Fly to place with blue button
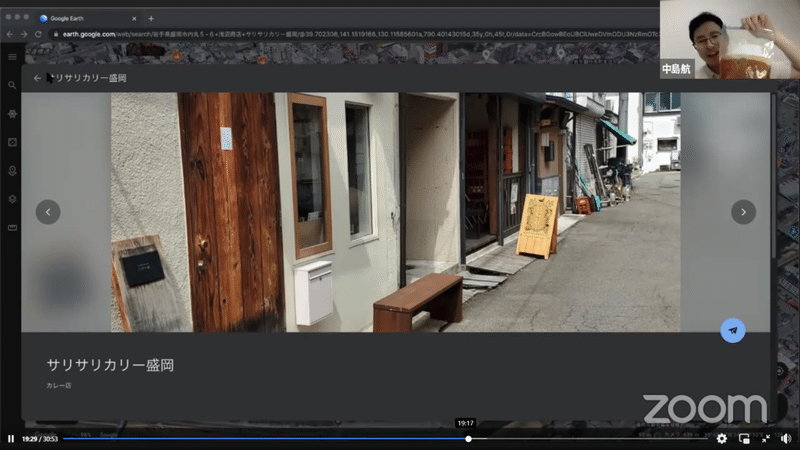This screenshot has width=800, height=450. (733, 330)
